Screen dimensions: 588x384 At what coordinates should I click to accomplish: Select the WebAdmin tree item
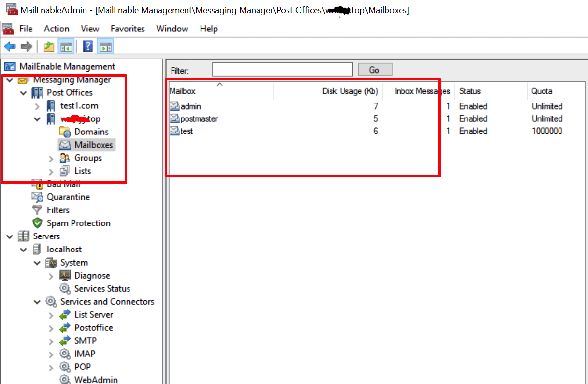tap(96, 380)
